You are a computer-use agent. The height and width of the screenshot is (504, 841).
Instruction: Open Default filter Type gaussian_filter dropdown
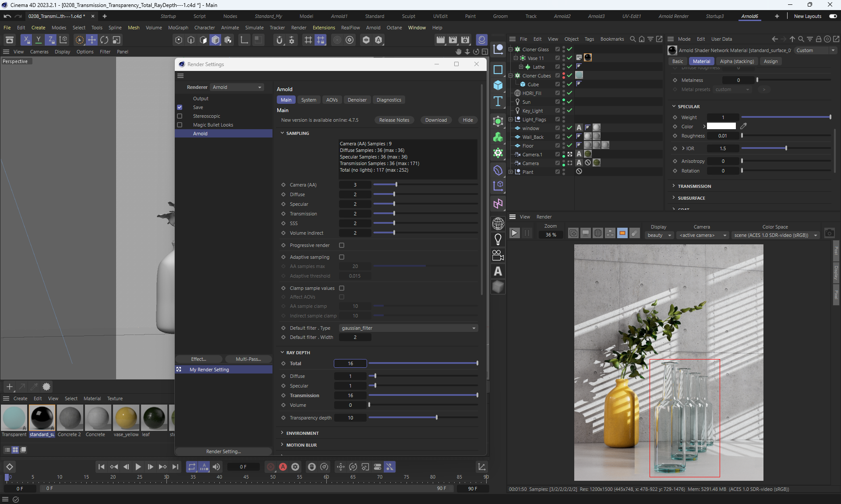408,328
